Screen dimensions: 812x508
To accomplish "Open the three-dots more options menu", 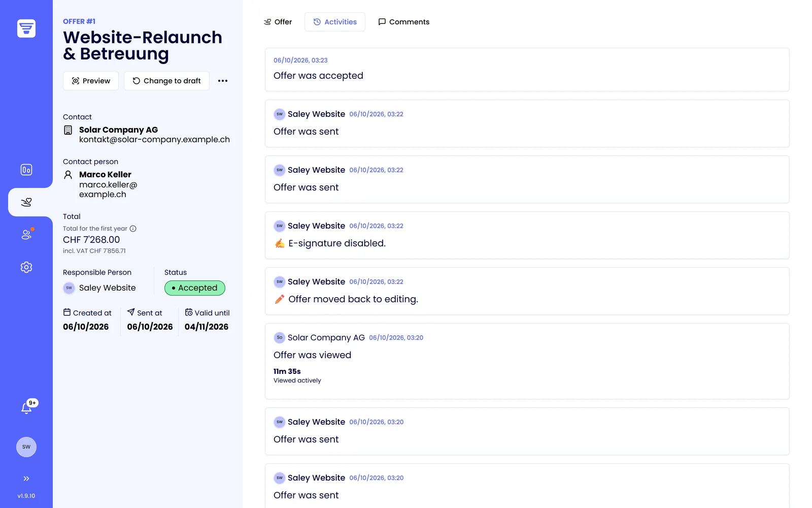I will [223, 81].
